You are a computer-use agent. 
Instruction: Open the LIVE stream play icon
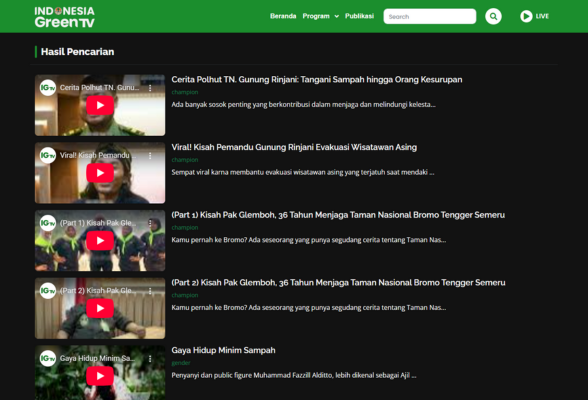tap(526, 16)
